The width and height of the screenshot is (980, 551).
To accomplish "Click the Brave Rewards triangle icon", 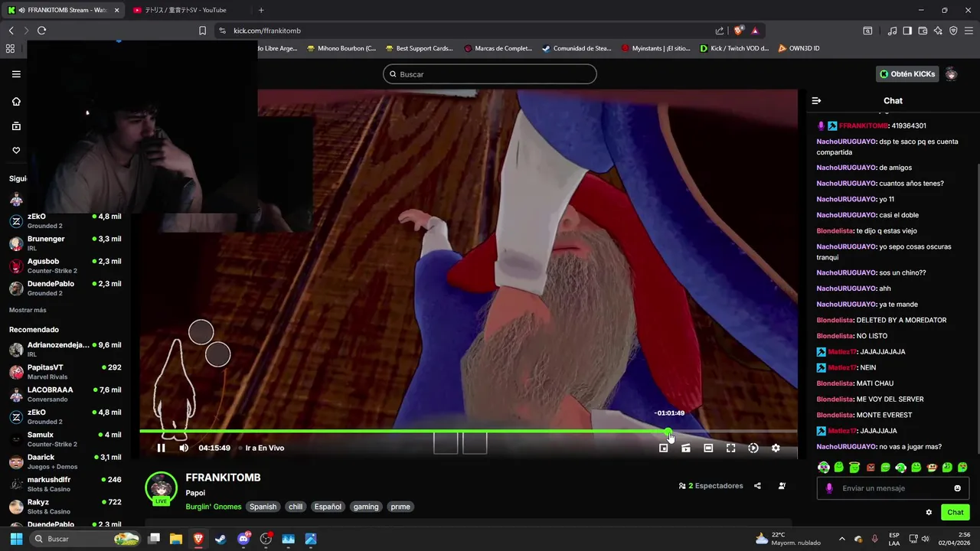I will click(755, 31).
